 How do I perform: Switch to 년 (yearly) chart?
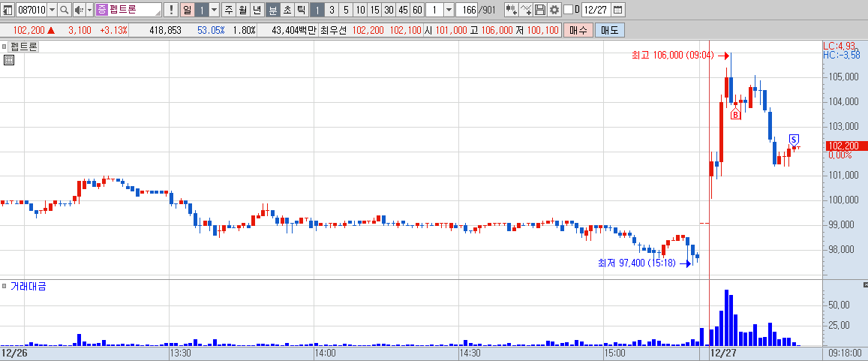[257, 10]
